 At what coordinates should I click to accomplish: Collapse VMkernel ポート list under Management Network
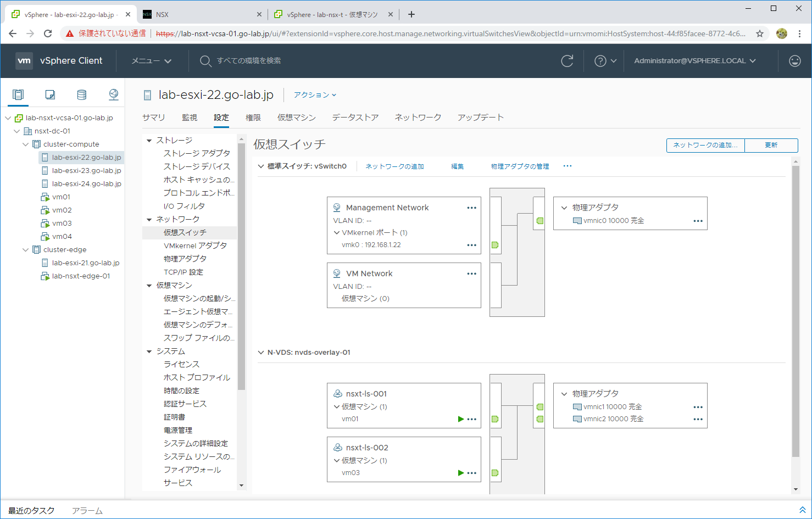[337, 233]
